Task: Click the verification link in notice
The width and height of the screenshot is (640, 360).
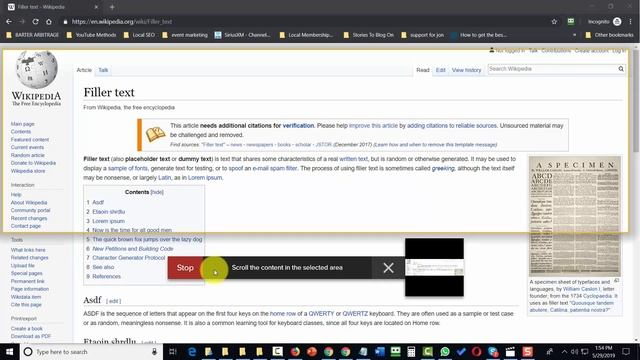Action: pyautogui.click(x=298, y=125)
